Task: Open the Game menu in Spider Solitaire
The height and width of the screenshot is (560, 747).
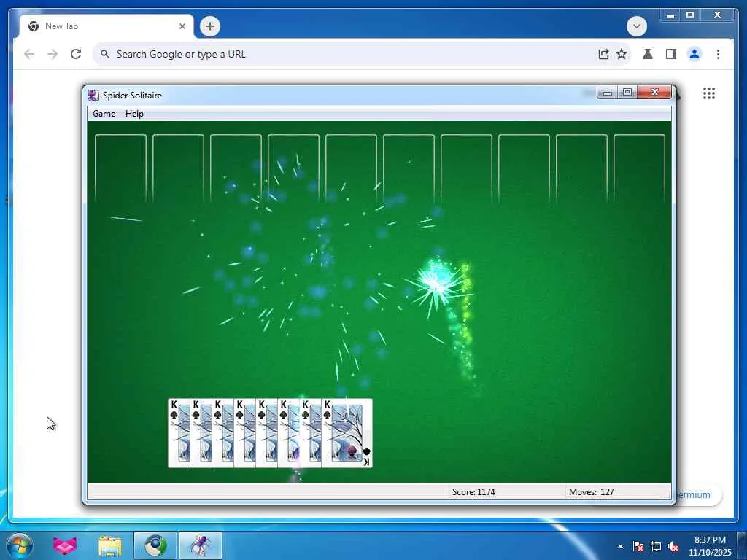Action: (x=104, y=113)
